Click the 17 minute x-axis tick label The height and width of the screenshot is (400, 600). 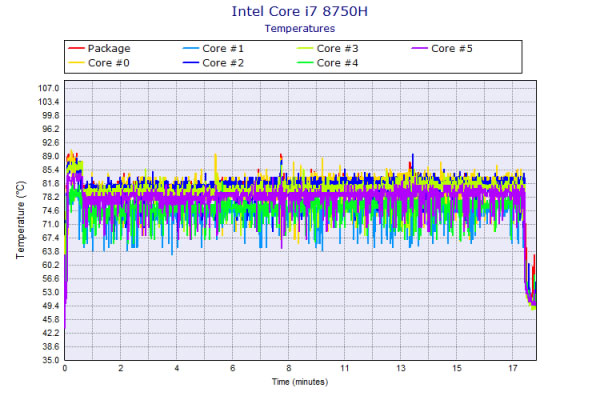(x=513, y=368)
